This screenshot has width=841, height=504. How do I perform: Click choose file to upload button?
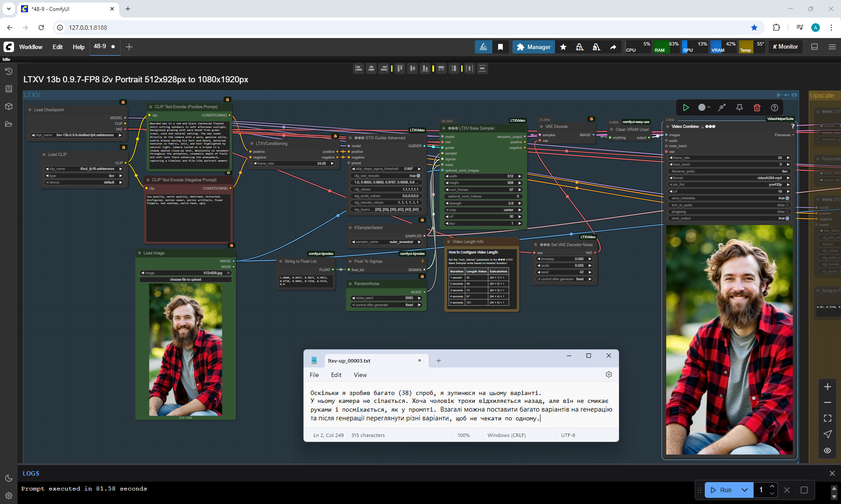(185, 279)
